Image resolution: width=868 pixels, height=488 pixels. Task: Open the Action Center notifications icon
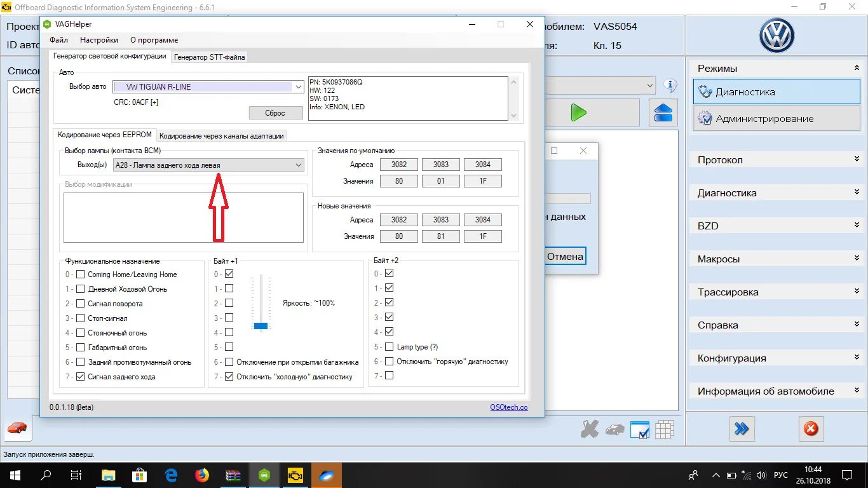pos(848,475)
